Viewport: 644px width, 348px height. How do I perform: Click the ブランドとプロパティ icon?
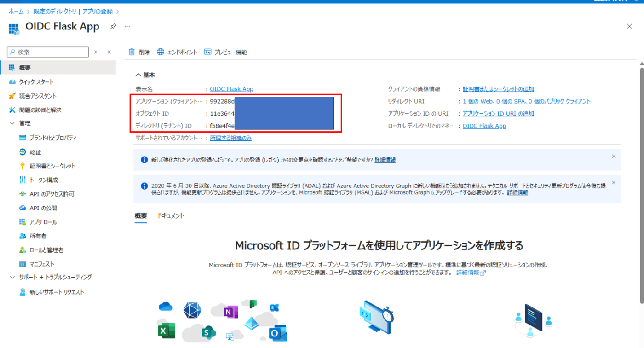pyautogui.click(x=23, y=138)
